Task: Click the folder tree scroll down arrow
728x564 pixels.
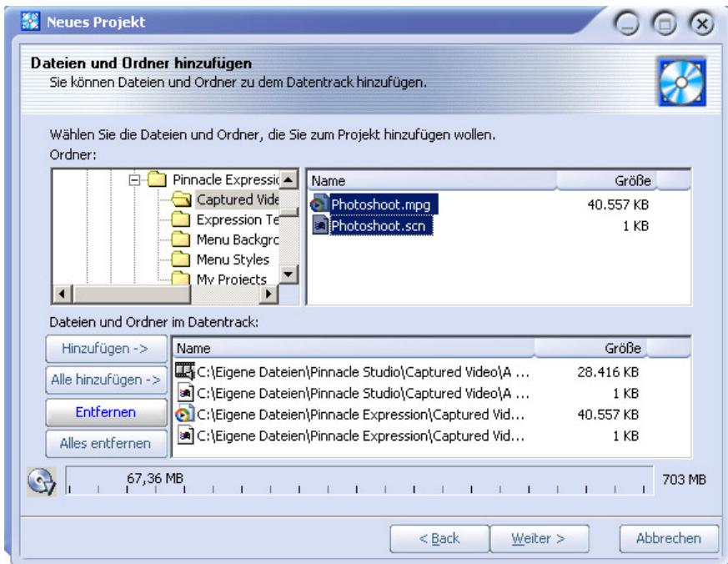Action: coord(289,274)
